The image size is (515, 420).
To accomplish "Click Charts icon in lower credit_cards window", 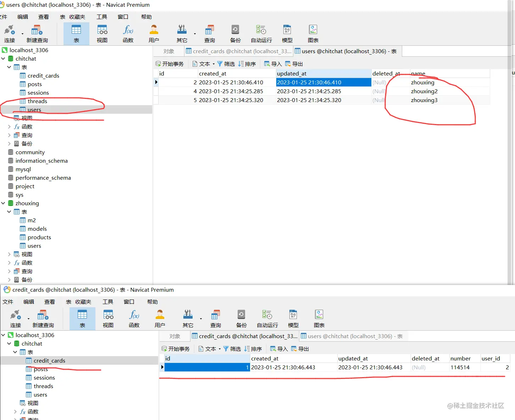I will point(319,319).
